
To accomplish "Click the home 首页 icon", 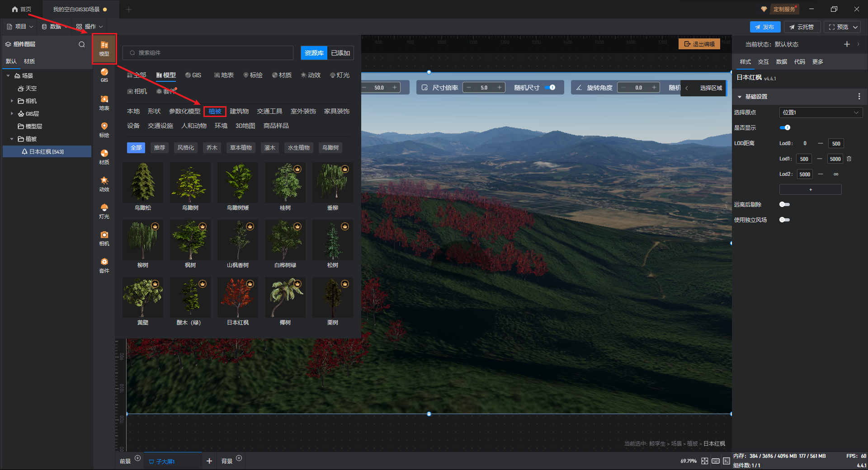I will [15, 9].
